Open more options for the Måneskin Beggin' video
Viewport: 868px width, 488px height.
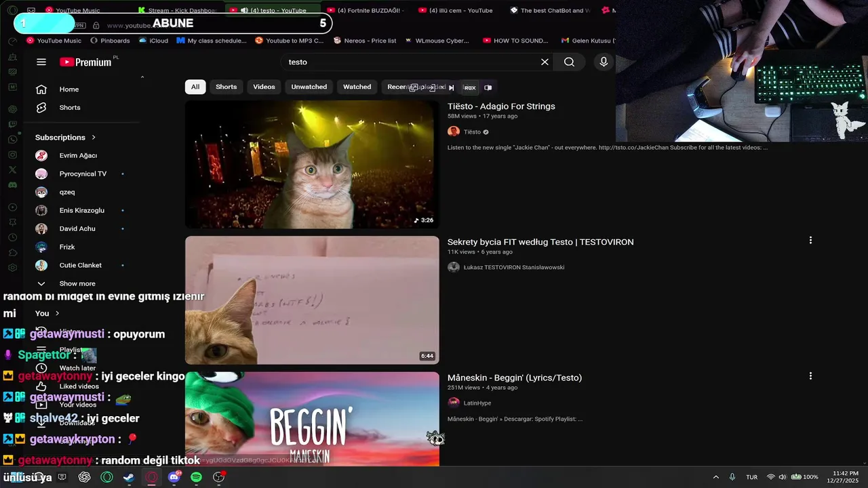(810, 375)
